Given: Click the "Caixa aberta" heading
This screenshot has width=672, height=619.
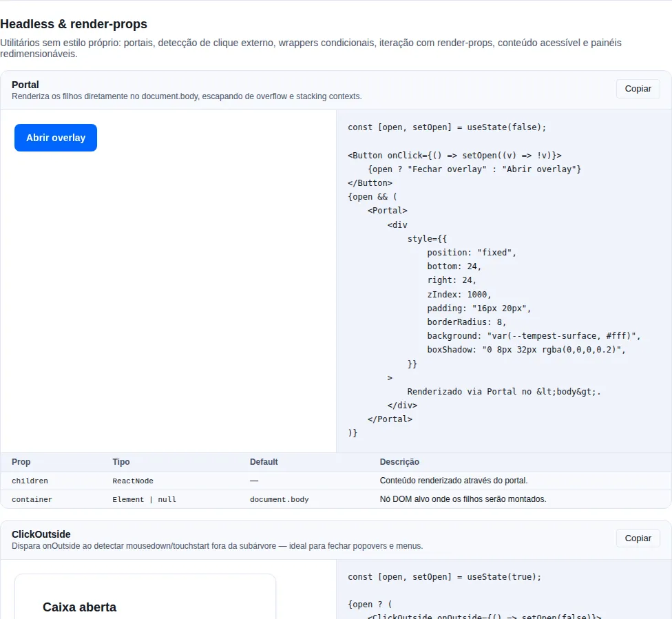Looking at the screenshot, I should [80, 607].
